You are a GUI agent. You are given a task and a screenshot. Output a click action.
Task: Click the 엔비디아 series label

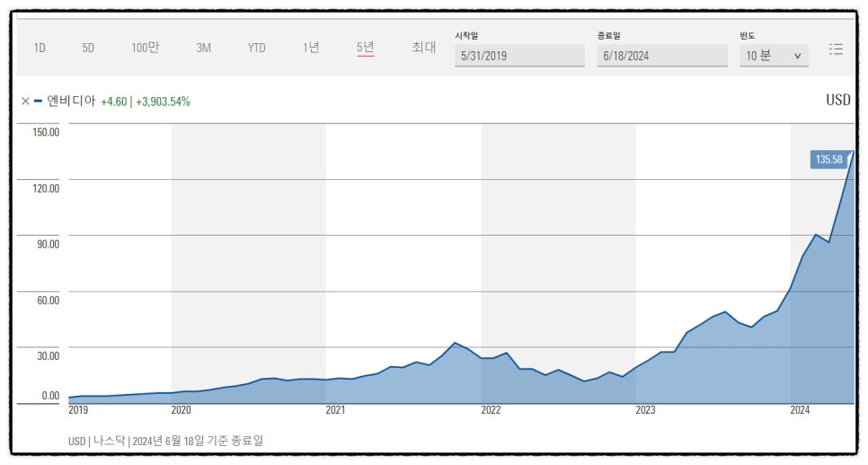pyautogui.click(x=71, y=101)
